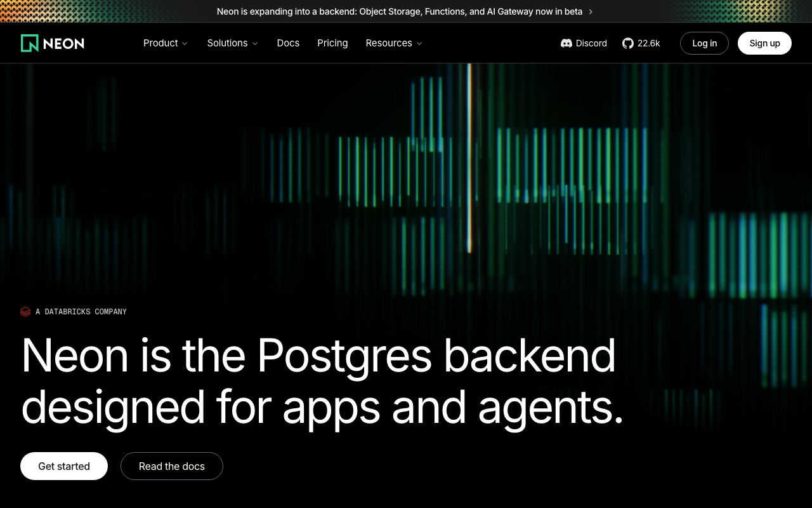
Task: Open the beta announcement banner text
Action: click(400, 11)
